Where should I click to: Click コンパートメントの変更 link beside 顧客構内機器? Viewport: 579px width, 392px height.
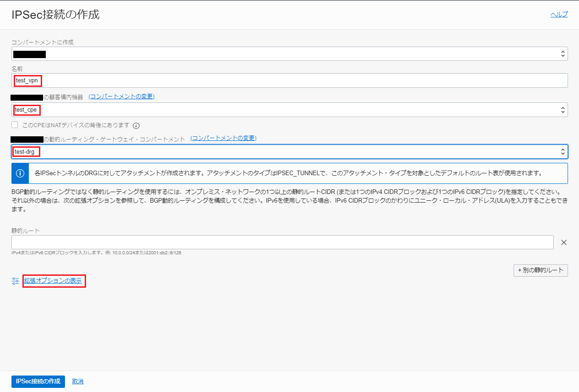(121, 97)
